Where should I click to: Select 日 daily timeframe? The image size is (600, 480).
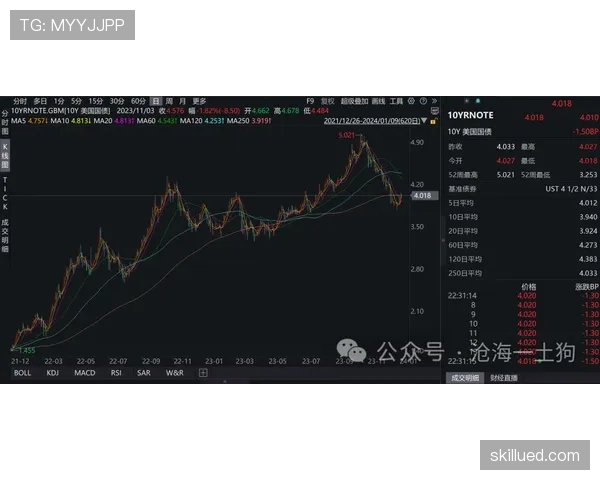[156, 101]
